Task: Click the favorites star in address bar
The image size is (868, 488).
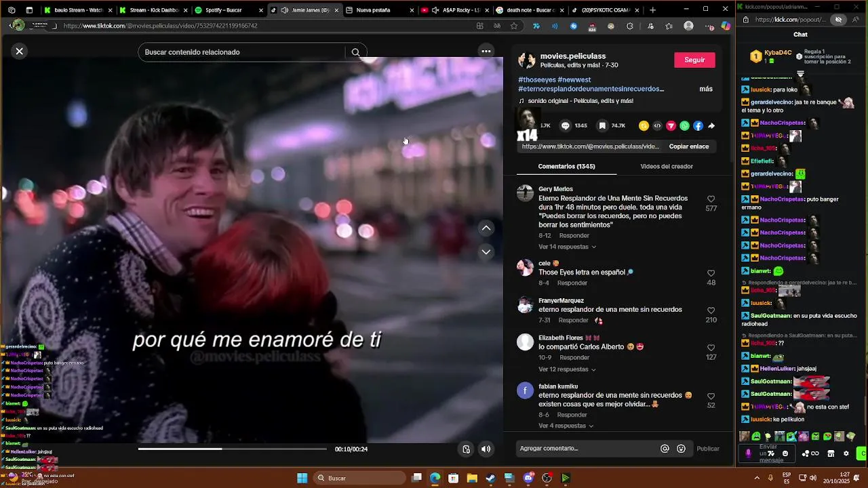Action: [x=514, y=26]
